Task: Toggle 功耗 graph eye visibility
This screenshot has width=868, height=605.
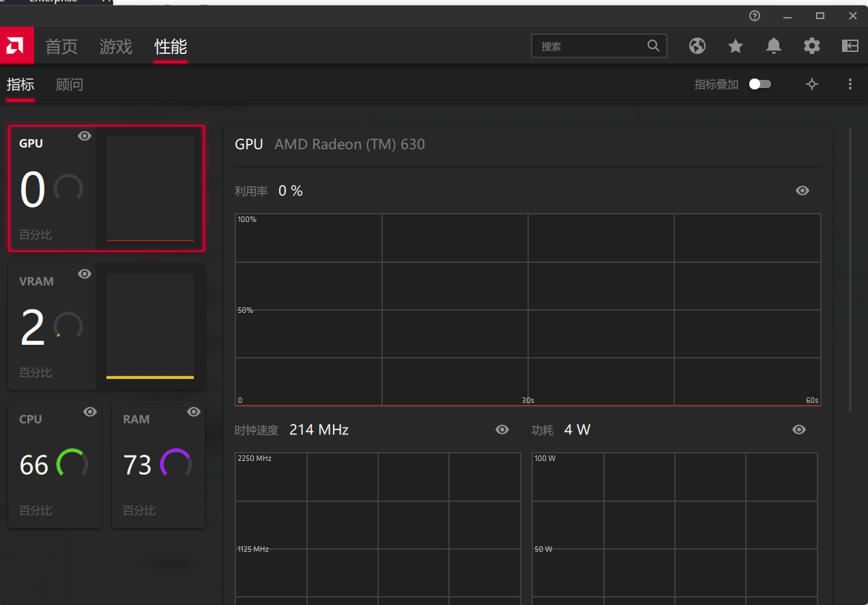Action: tap(799, 430)
